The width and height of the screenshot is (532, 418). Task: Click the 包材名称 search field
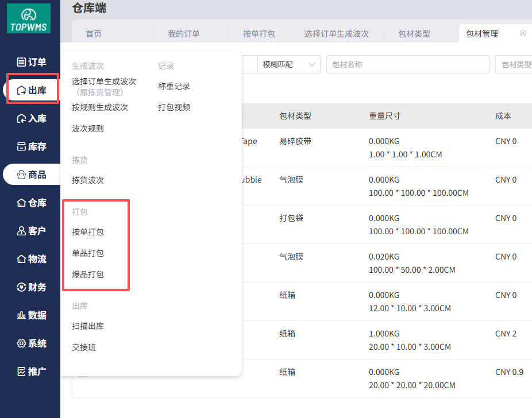click(x=407, y=64)
